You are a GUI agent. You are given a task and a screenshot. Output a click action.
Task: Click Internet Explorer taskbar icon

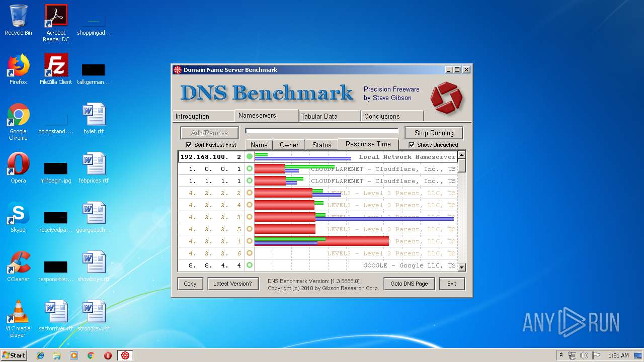point(40,355)
